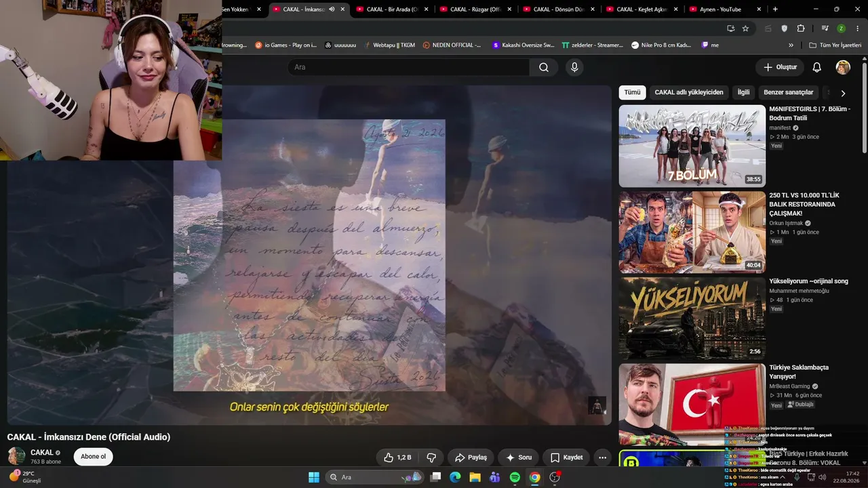Open File Explorer from the taskbar

[475, 477]
